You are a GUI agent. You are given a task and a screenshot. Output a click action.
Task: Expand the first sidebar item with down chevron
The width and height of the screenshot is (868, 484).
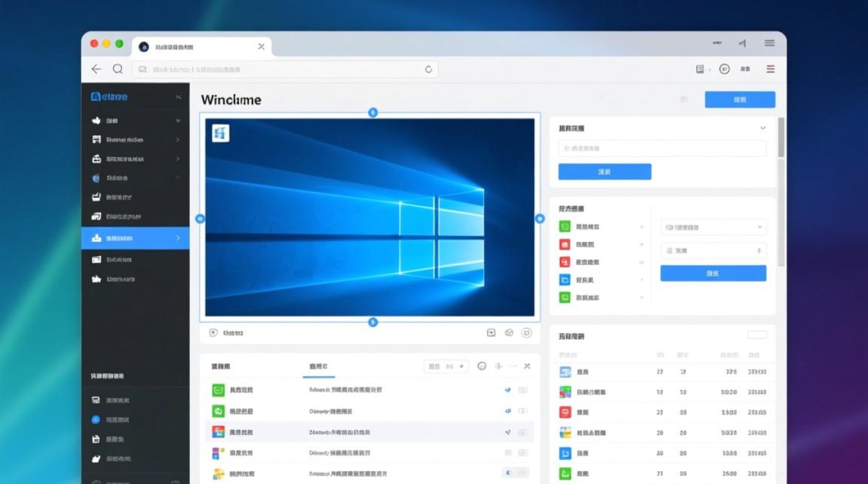pos(178,121)
